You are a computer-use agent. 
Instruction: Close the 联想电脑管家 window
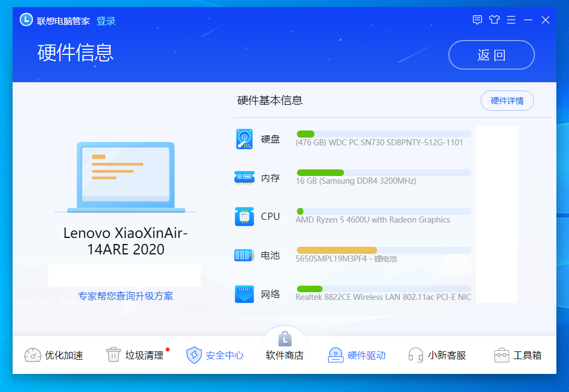[545, 20]
